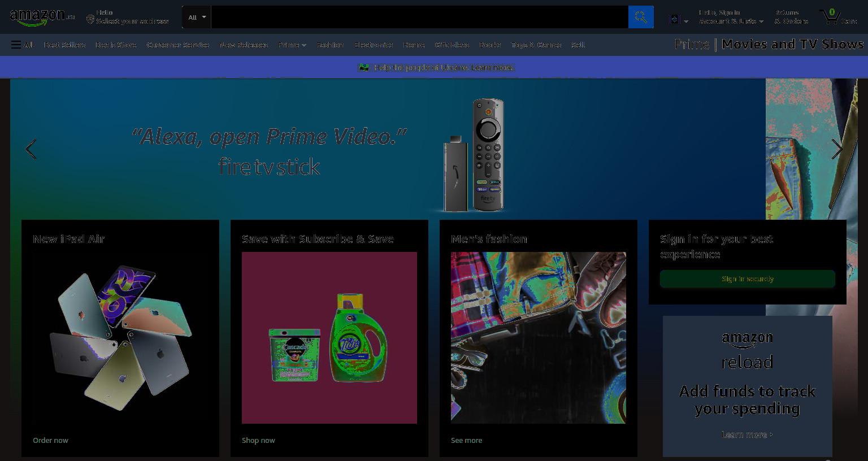Click See more under Men's fashion
This screenshot has height=461, width=868.
pos(467,440)
